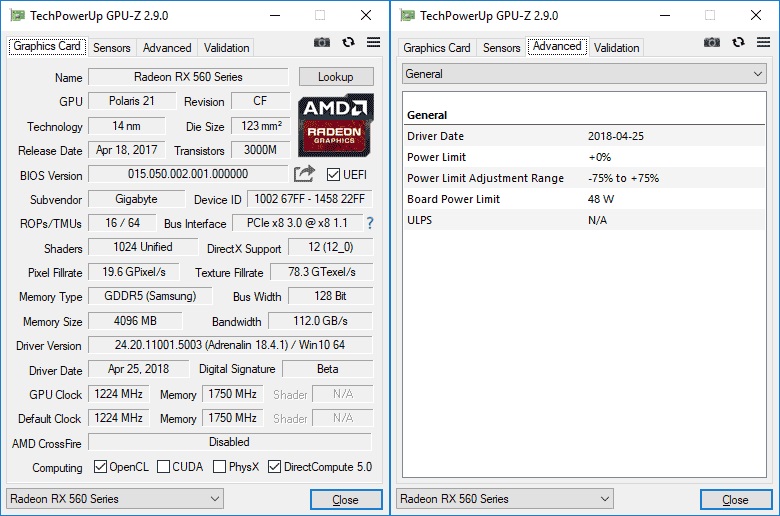780x516 pixels.
Task: Open GPU selector dropdown in left window
Action: pyautogui.click(x=115, y=499)
